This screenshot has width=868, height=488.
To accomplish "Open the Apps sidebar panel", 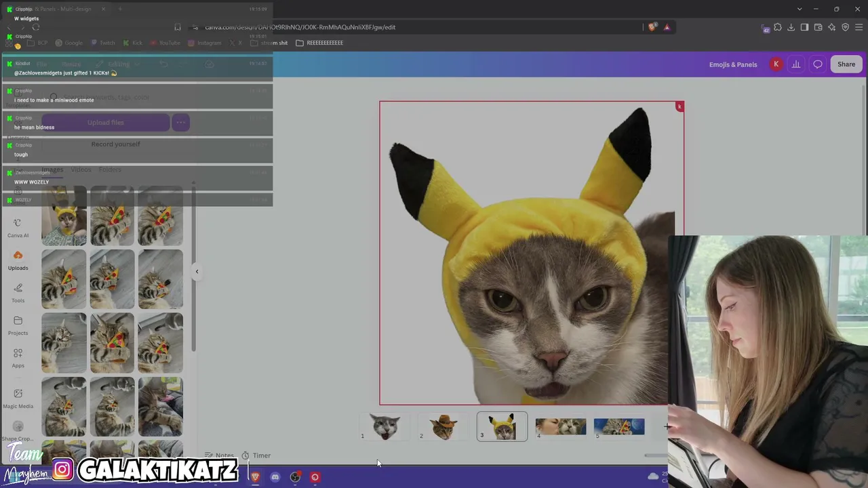I will [x=18, y=358].
